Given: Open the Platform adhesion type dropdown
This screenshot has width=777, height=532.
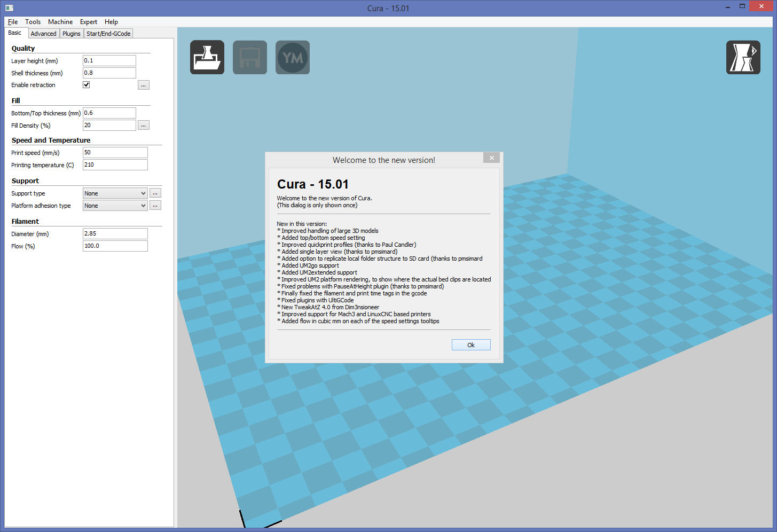Looking at the screenshot, I should [115, 206].
